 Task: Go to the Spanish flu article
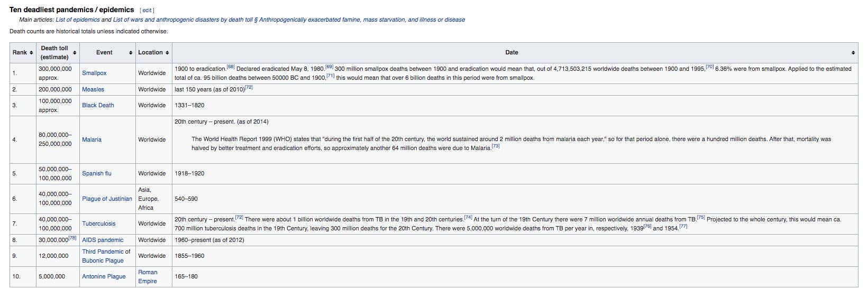click(x=96, y=173)
